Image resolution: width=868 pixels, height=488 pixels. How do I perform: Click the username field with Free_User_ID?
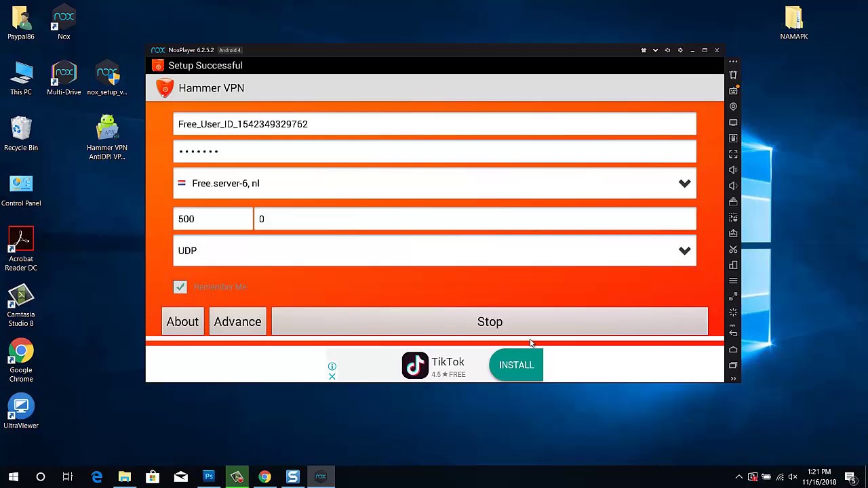tap(435, 124)
